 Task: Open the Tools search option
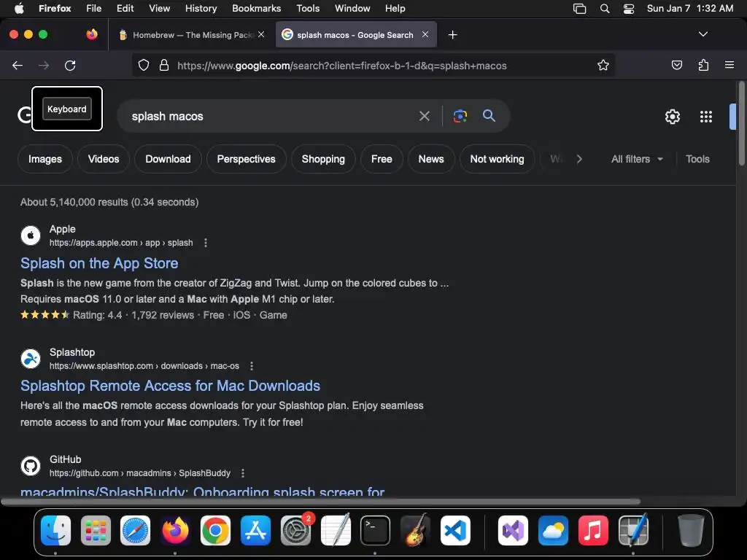(697, 159)
